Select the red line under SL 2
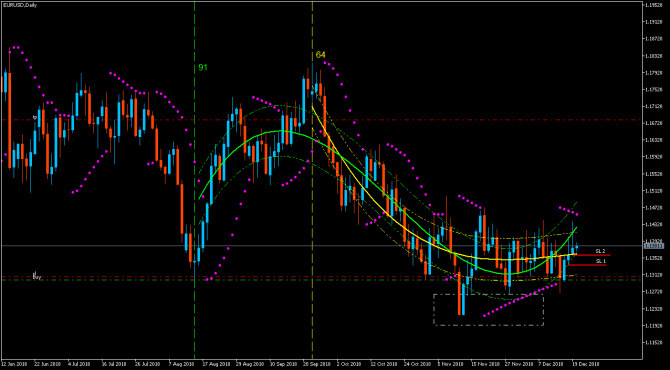The width and height of the screenshot is (670, 370). [591, 255]
